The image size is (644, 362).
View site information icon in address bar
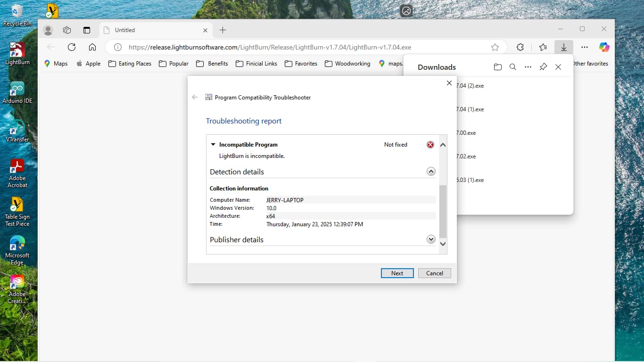[118, 47]
